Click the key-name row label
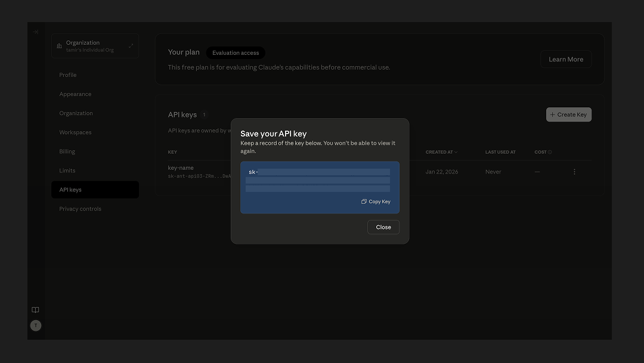The image size is (644, 363). pyautogui.click(x=181, y=167)
